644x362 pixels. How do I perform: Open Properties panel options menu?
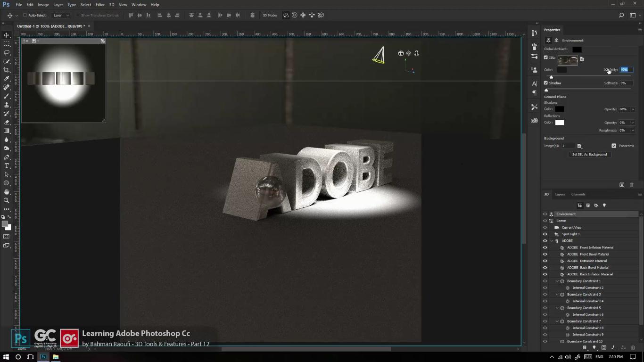coord(640,30)
